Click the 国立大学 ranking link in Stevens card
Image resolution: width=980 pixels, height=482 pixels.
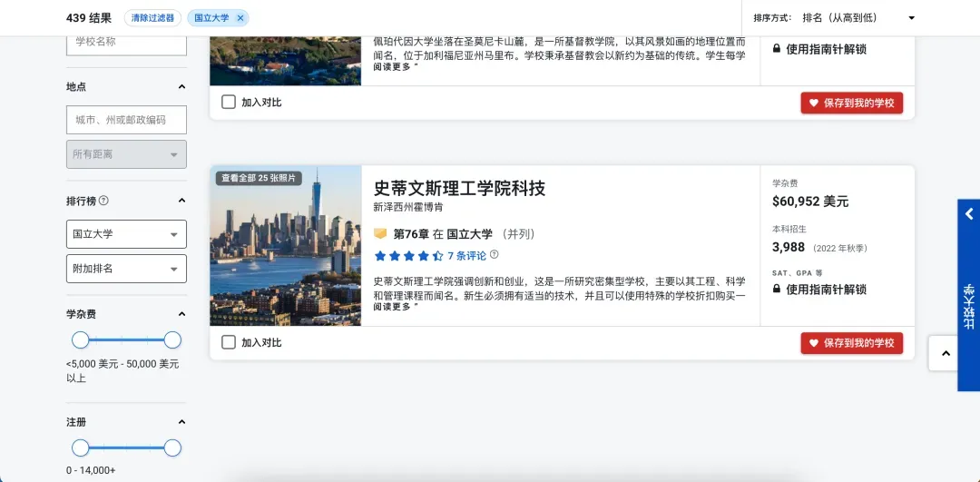pos(469,234)
